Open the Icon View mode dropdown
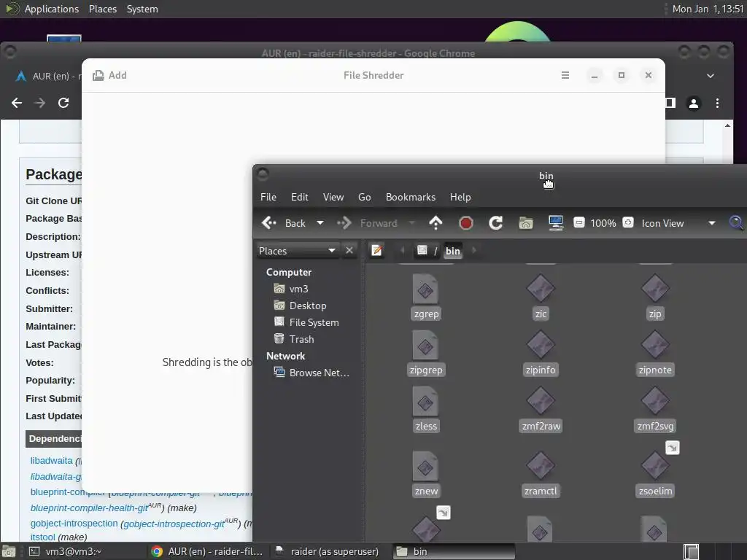 pos(678,223)
